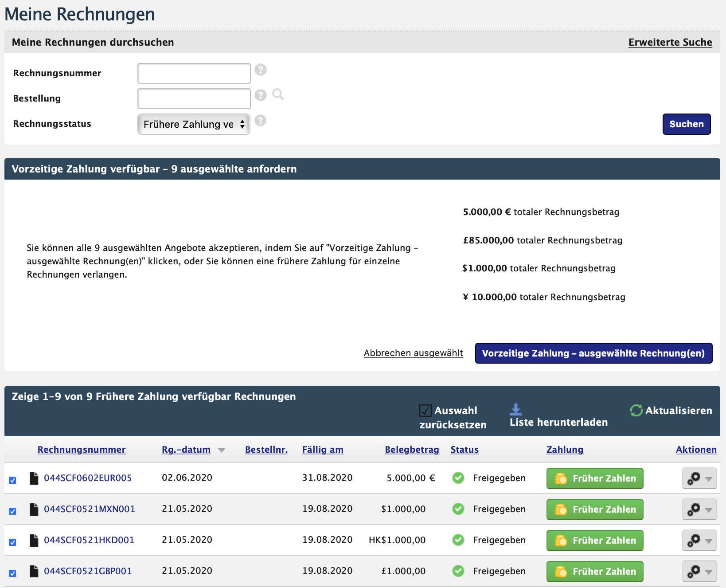Click document icon for invoice 044SCF0521MXN001
This screenshot has height=588, width=726.
click(34, 509)
